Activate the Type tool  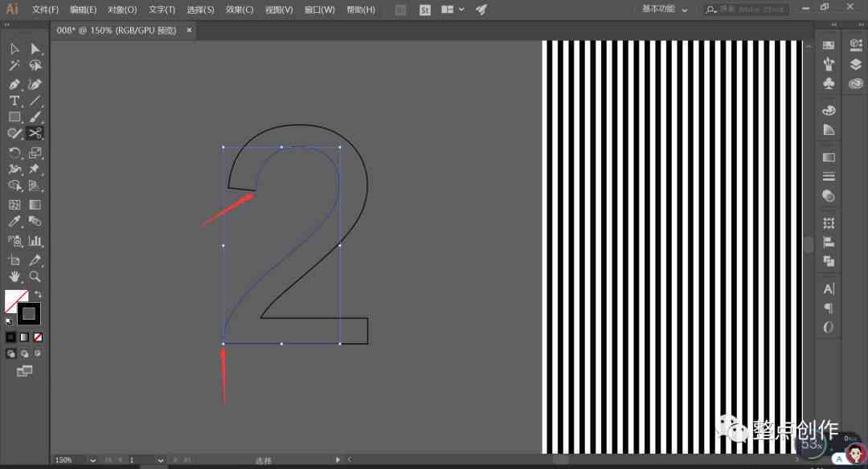tap(14, 100)
